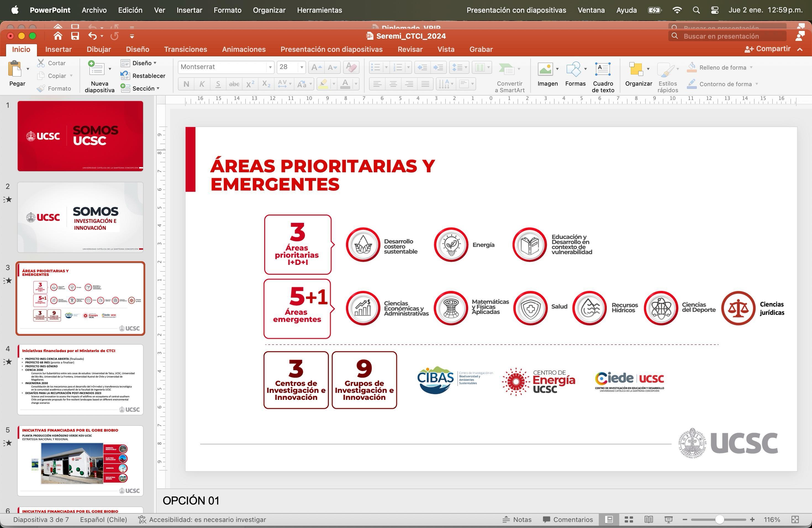Click the Compartir button
This screenshot has height=528, width=812.
tap(767, 49)
